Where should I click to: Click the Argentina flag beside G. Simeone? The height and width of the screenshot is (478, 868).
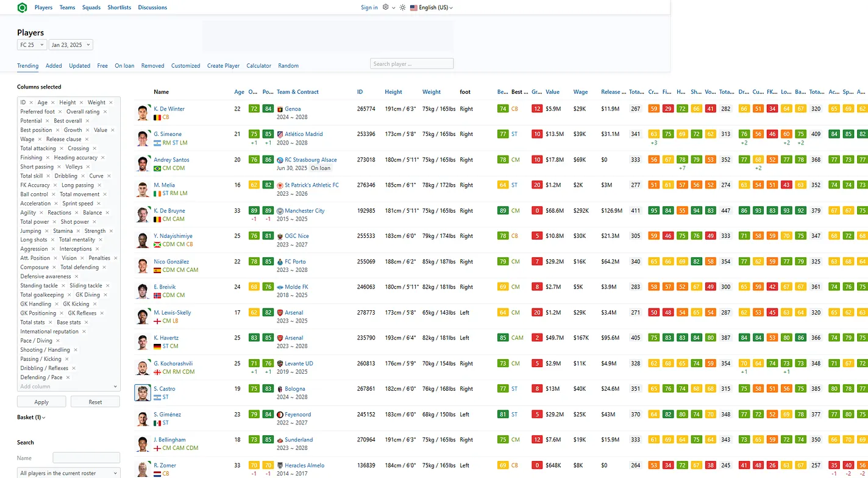[157, 143]
